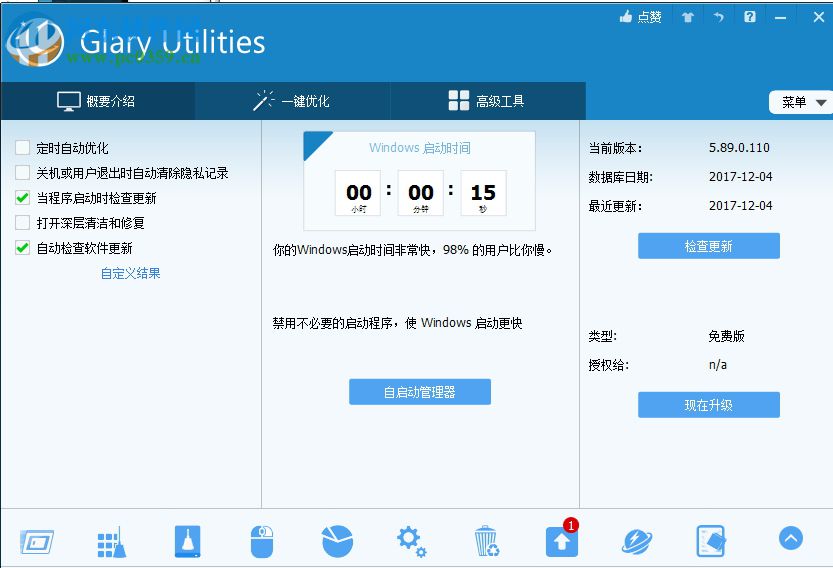Open the disk space pie chart analyzer icon
The width and height of the screenshot is (833, 568).
(x=337, y=541)
